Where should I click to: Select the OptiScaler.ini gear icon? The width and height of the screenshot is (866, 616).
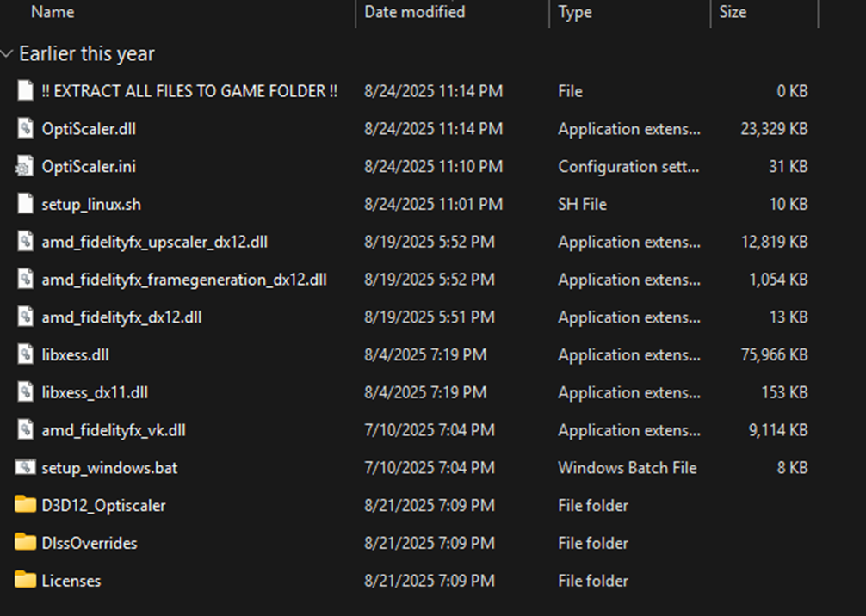[26, 167]
